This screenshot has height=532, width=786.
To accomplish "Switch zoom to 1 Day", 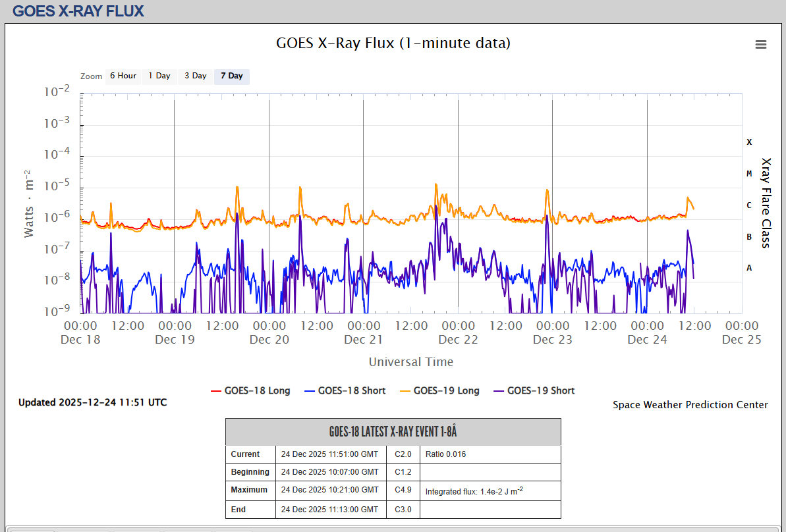I will click(x=159, y=76).
